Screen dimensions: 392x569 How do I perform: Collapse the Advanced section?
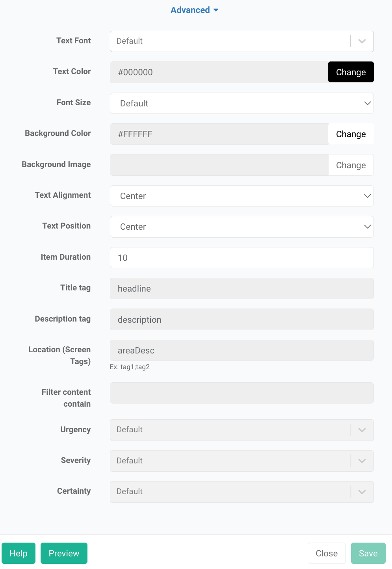coord(194,10)
